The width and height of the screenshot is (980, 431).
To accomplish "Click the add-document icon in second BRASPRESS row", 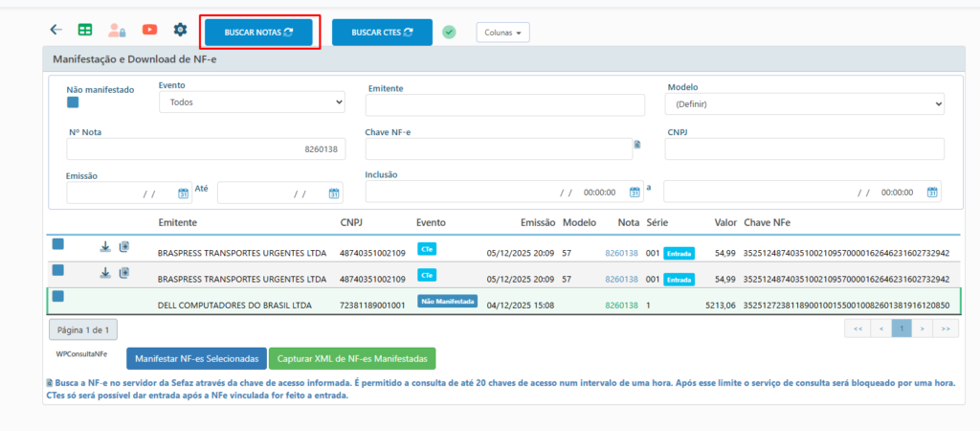I will (124, 273).
